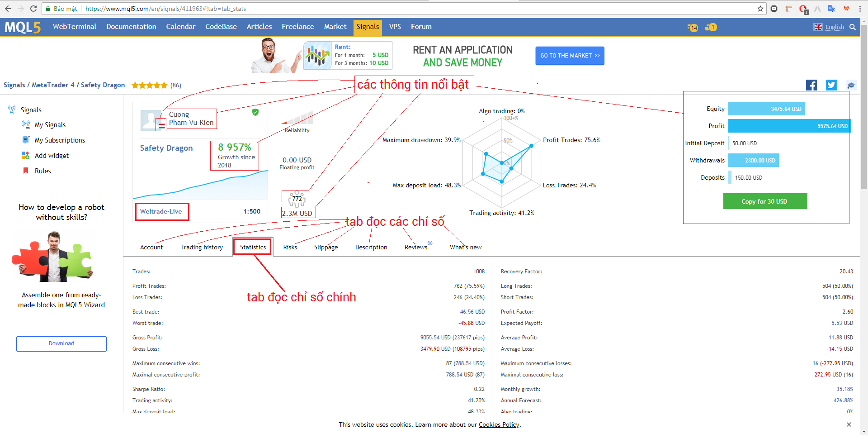Select the Statistics tab
Viewport: 868px width, 448px height.
253,247
